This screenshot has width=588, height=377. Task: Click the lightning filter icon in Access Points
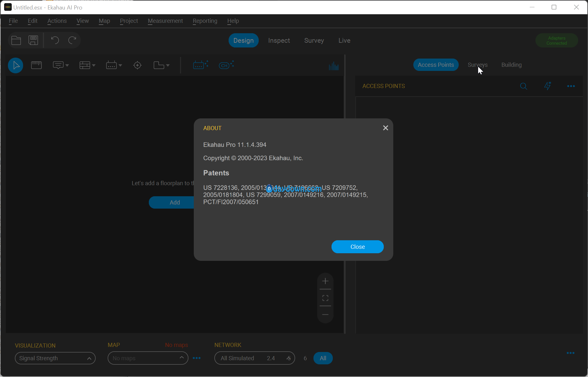(x=547, y=86)
